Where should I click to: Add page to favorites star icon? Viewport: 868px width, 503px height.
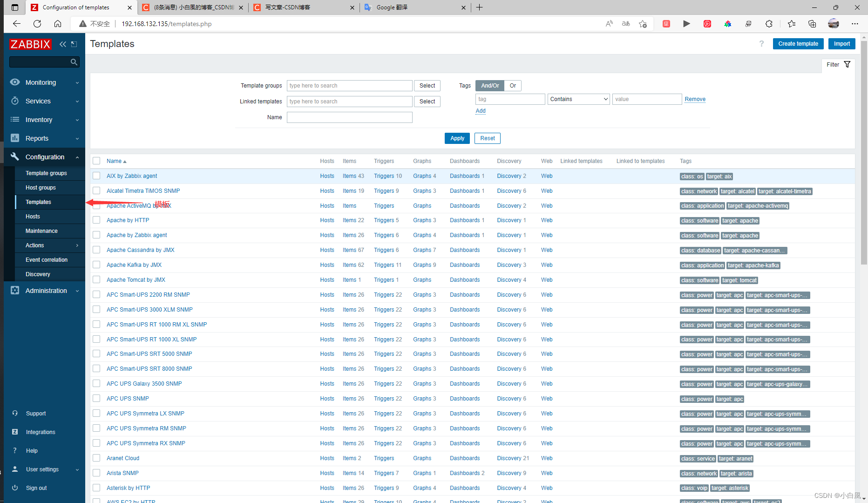point(643,24)
